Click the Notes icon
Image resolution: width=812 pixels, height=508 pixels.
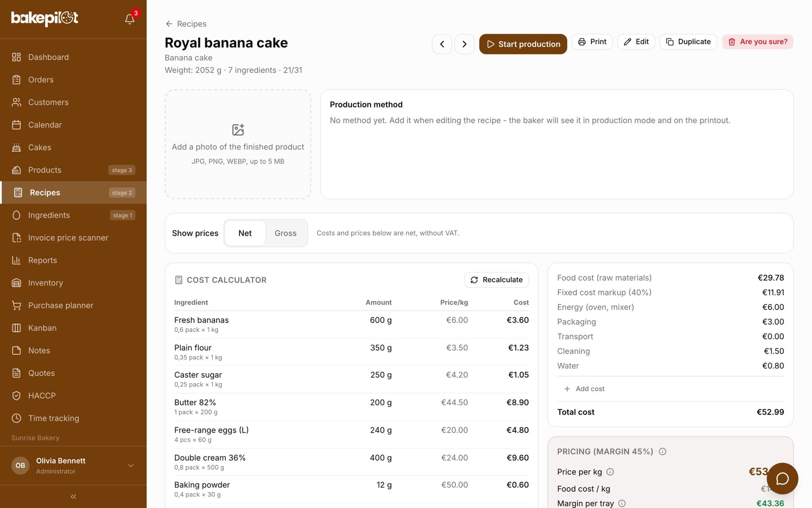(16, 350)
